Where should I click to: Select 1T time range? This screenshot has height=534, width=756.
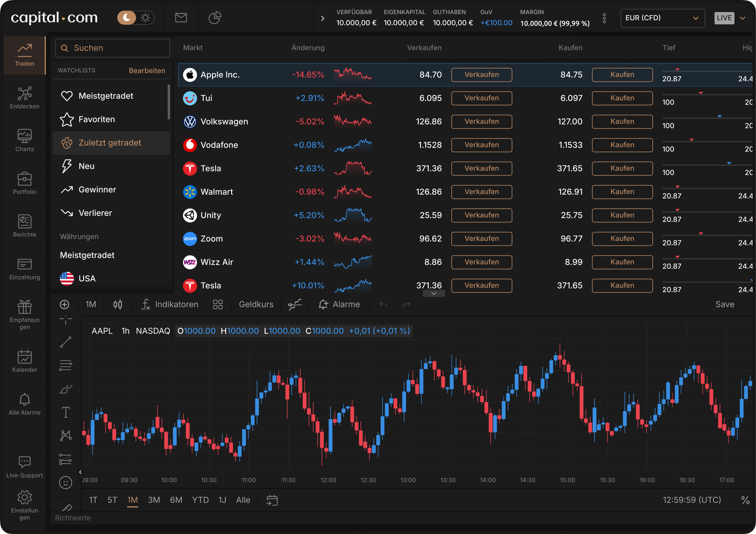93,500
